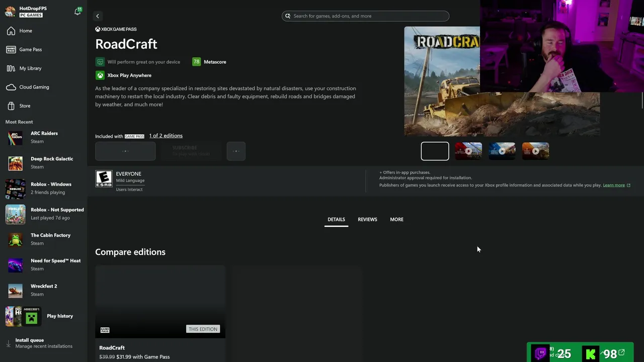
Task: Select the first screenshot thumbnail
Action: 435,151
